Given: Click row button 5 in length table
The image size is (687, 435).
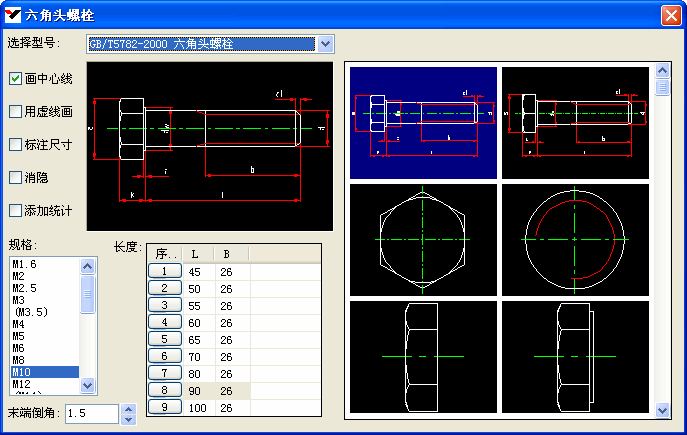Looking at the screenshot, I should [x=164, y=339].
